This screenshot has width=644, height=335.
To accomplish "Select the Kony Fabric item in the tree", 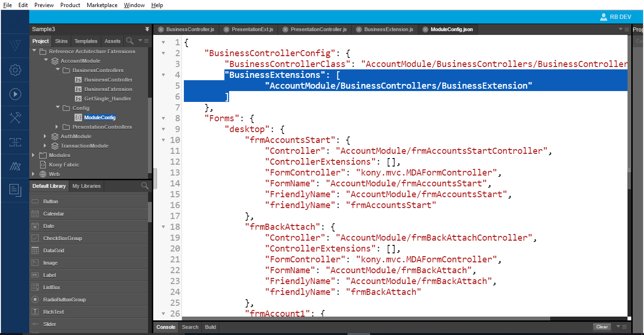I will click(x=64, y=165).
